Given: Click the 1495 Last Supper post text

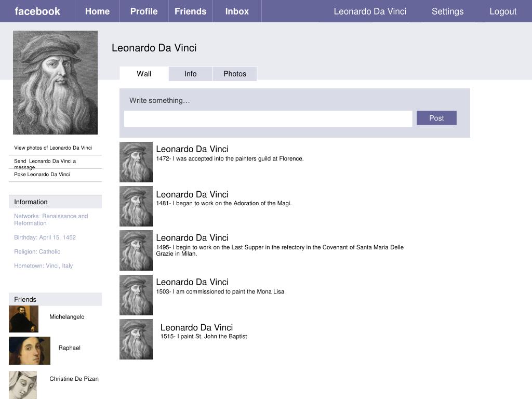Looking at the screenshot, I should click(x=280, y=250).
